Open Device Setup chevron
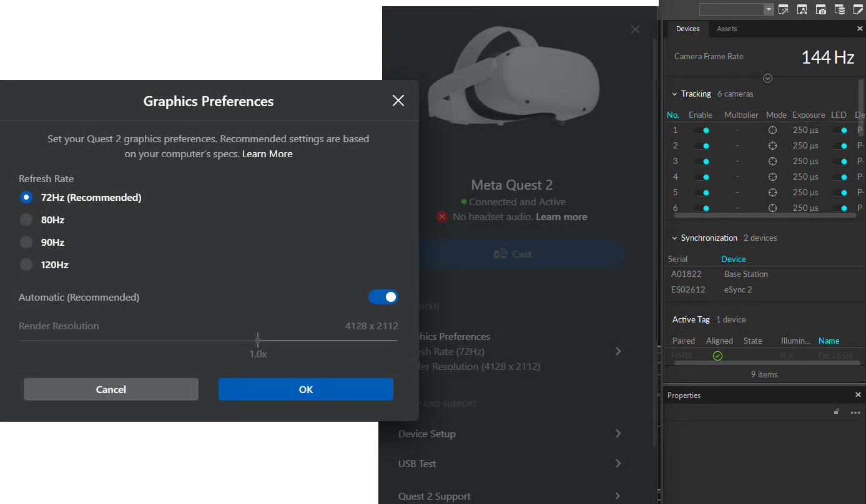This screenshot has height=504, width=866. [x=618, y=434]
